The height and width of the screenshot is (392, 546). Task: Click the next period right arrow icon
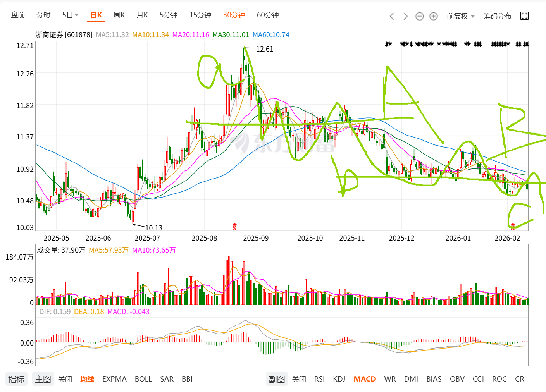point(405,16)
